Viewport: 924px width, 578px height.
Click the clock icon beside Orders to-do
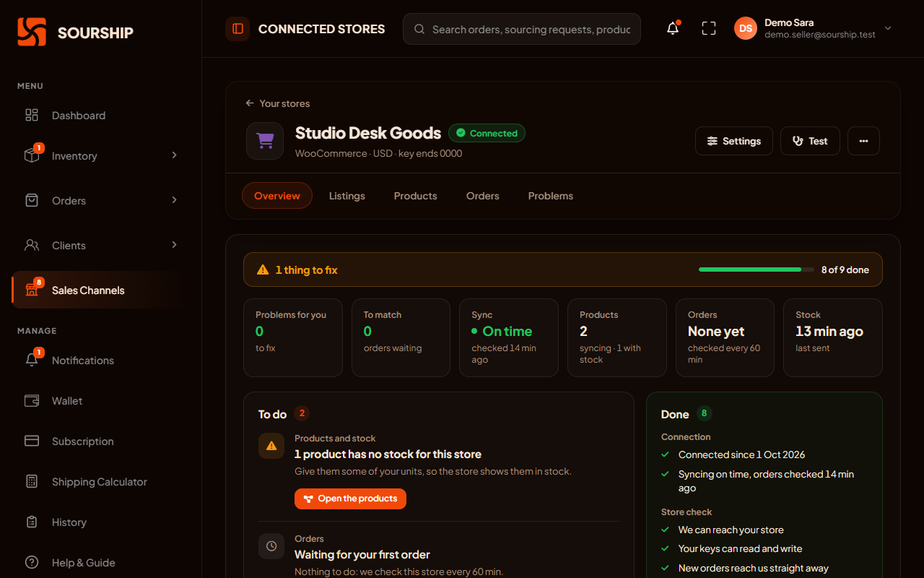point(271,546)
